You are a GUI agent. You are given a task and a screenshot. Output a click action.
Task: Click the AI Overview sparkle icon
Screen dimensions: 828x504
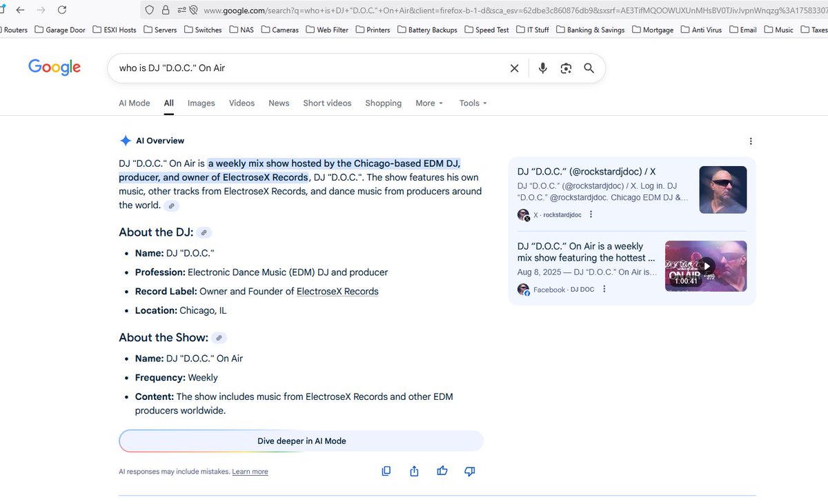point(125,141)
